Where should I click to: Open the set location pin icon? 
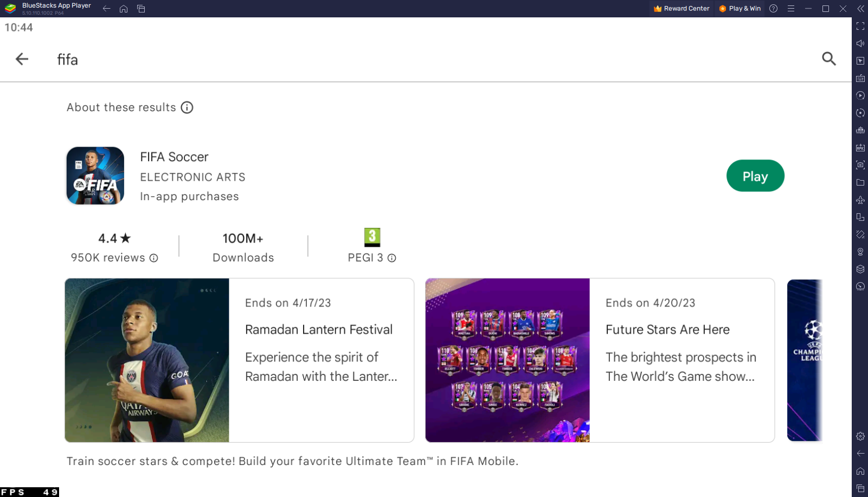[860, 252]
